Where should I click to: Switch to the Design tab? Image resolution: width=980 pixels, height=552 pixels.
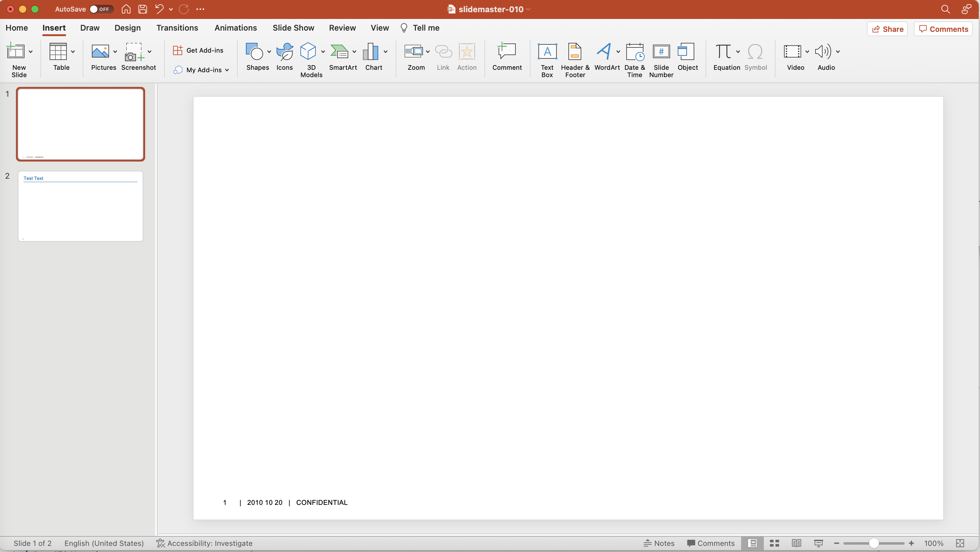coord(127,28)
